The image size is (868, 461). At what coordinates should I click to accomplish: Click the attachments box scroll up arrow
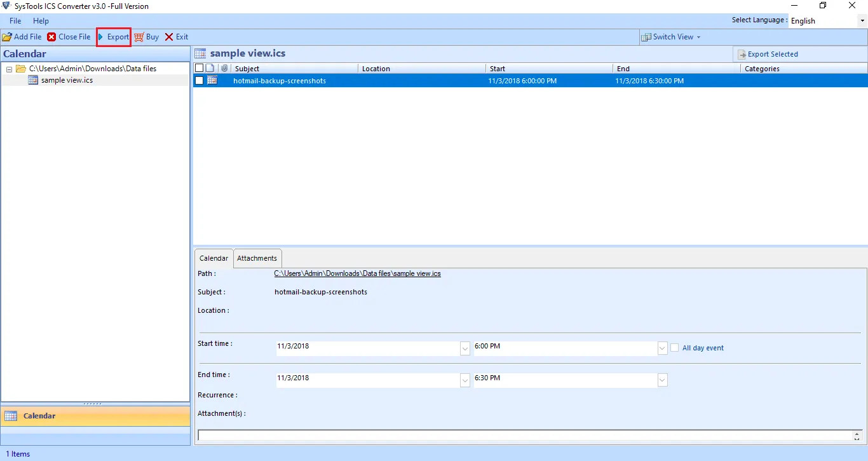[x=857, y=433]
